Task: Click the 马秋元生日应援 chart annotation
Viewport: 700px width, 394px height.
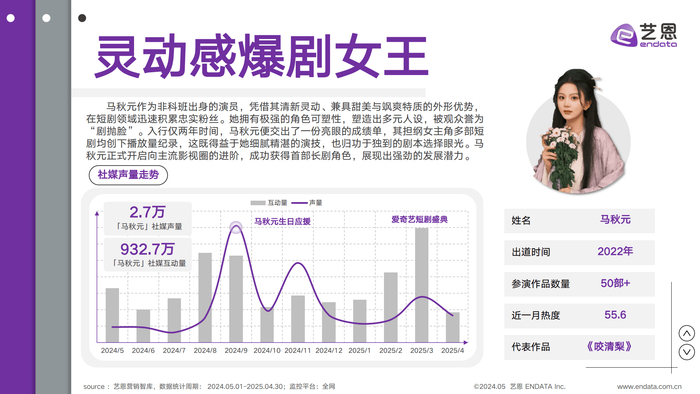Action: 282,221
